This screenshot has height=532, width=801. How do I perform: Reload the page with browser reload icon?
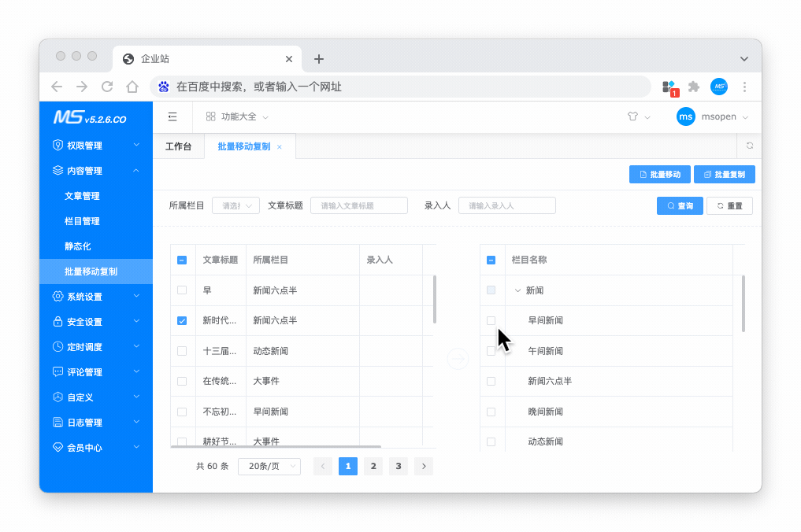(x=107, y=87)
